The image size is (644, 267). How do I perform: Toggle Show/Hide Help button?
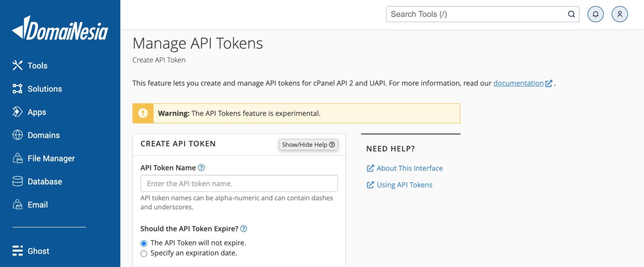(x=308, y=144)
